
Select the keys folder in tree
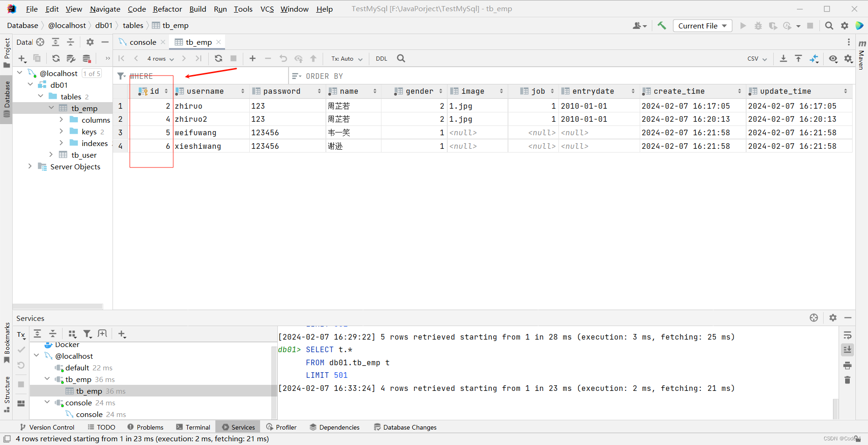89,132
